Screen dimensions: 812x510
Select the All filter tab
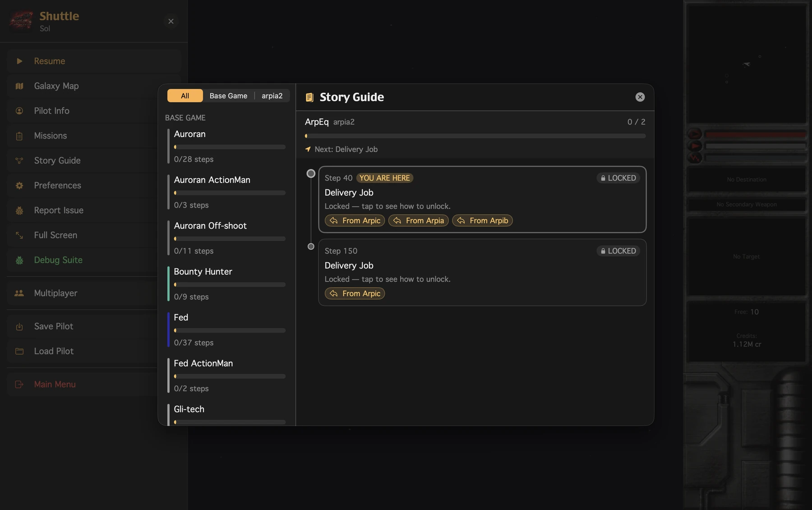pos(185,96)
